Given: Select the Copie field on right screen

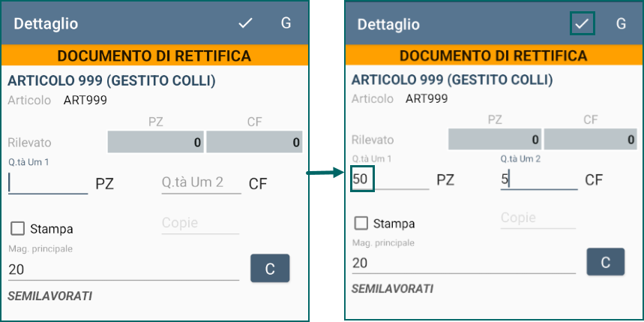Looking at the screenshot, I should [538, 218].
